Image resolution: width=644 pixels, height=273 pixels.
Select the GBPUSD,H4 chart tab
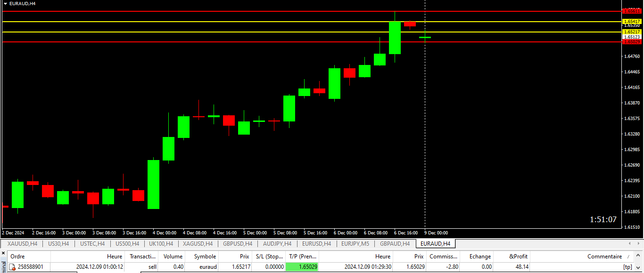tap(238, 244)
